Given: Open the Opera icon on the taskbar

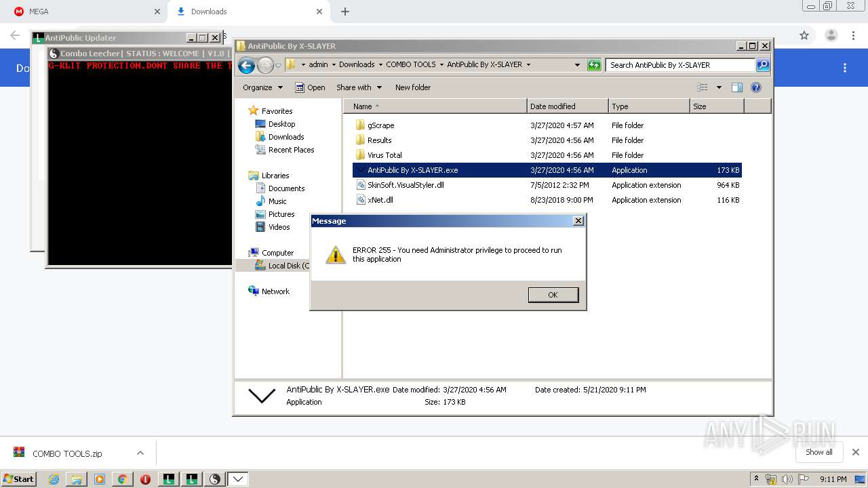Looking at the screenshot, I should tap(145, 479).
